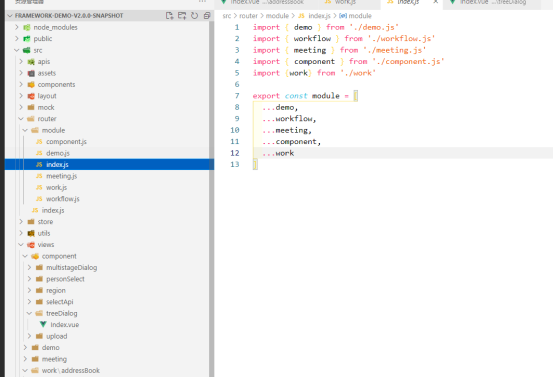Screen dimensions: 553x377
Task: Click the views folder icon
Action: pos(31,244)
